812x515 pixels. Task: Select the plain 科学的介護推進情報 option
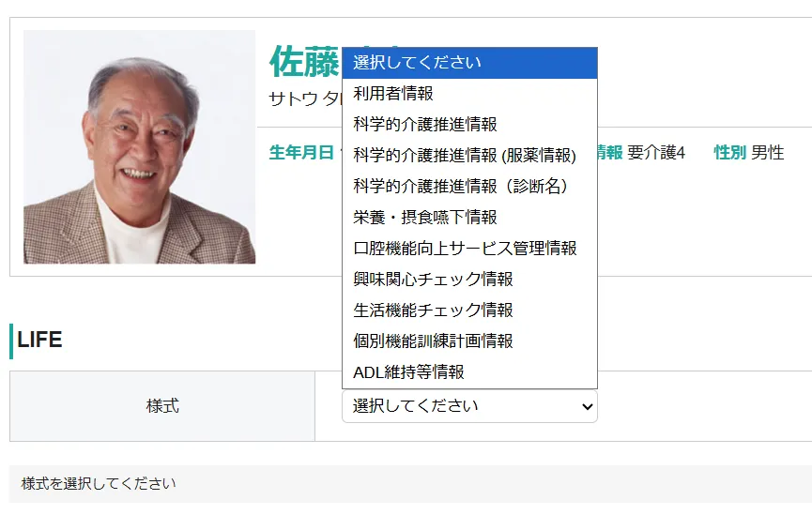(469, 125)
